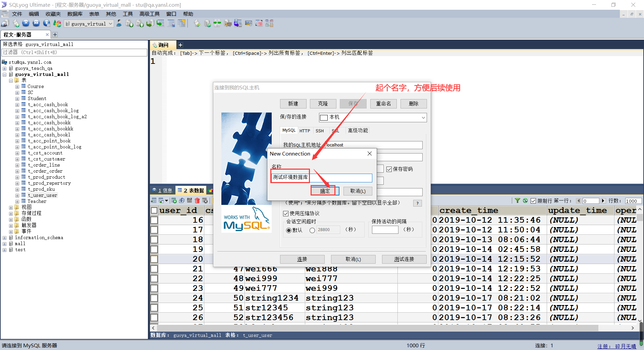Image resolution: width=644 pixels, height=350 pixels.
Task: Click the query builder grid icon
Action: click(x=259, y=23)
